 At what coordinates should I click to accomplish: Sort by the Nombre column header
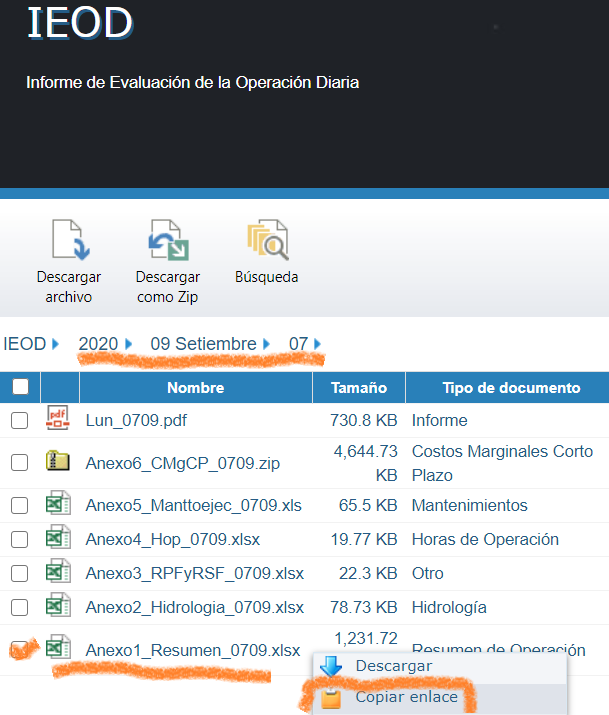click(x=195, y=388)
